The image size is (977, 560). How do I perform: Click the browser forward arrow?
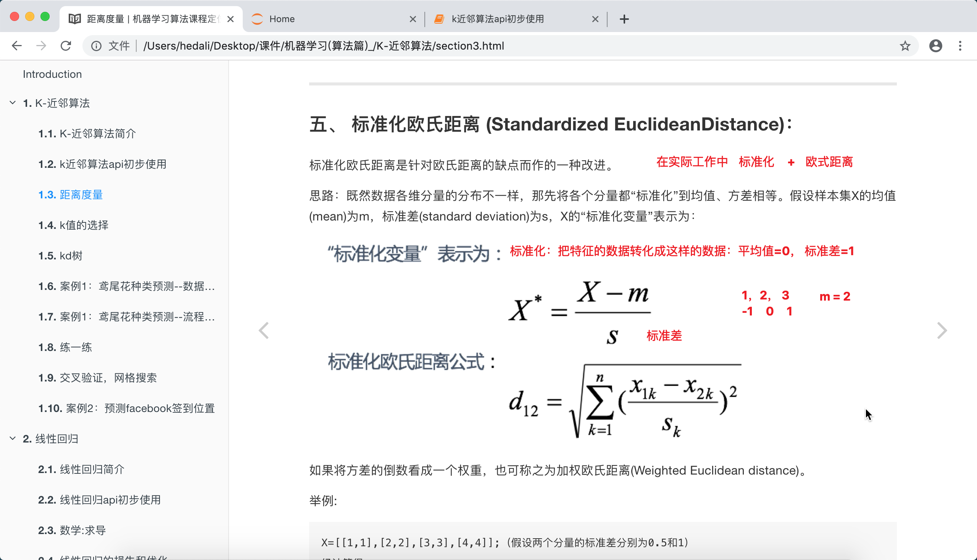click(41, 46)
